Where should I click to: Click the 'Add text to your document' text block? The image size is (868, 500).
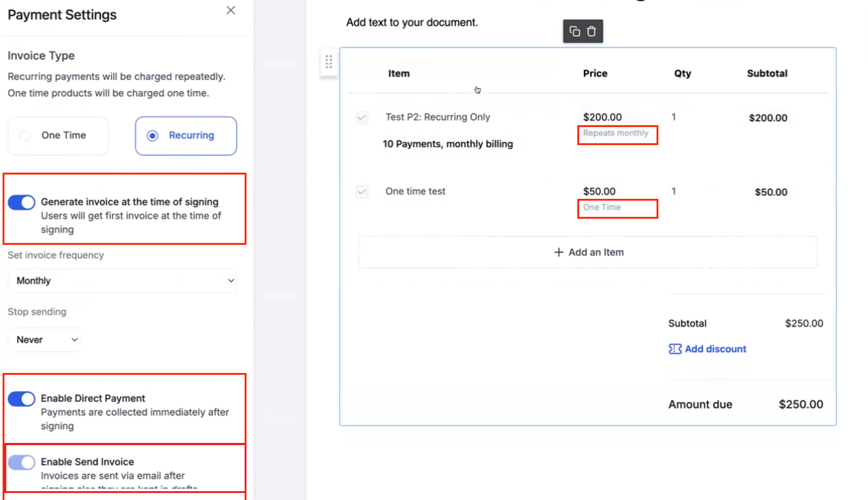(412, 22)
